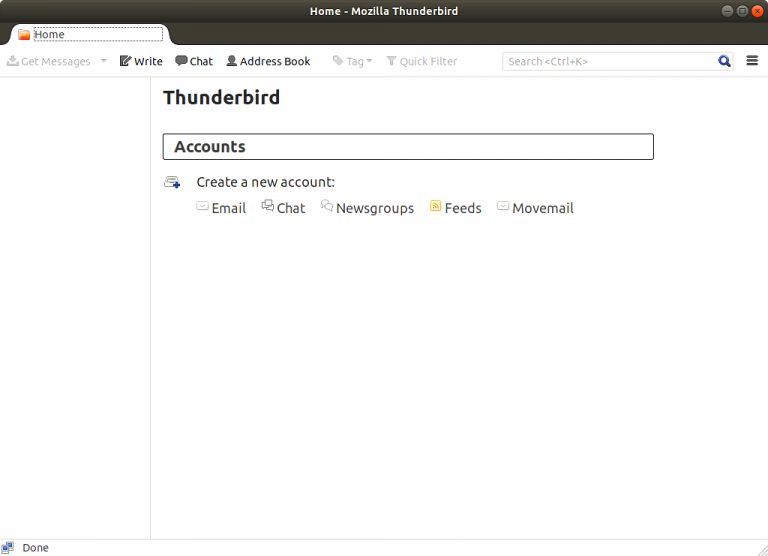Click the Write pencil icon
The height and width of the screenshot is (556, 768).
[x=125, y=61]
